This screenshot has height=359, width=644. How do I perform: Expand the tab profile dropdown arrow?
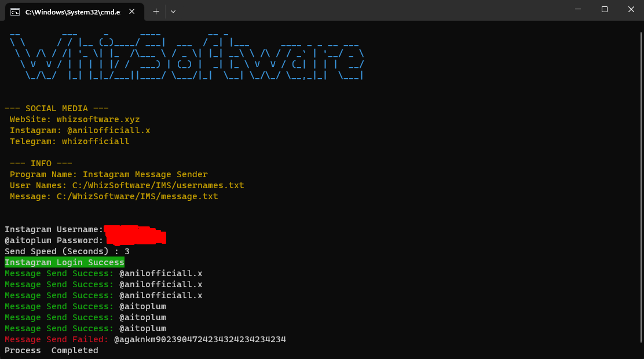(x=173, y=12)
